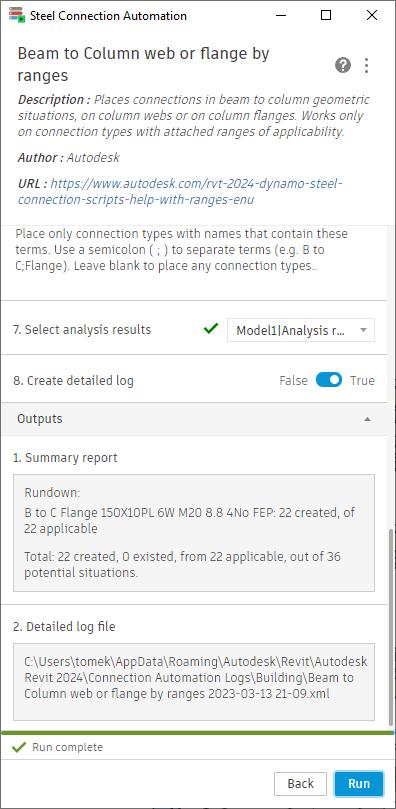Click the Run complete checkmark icon
The image size is (396, 809).
pyautogui.click(x=19, y=747)
